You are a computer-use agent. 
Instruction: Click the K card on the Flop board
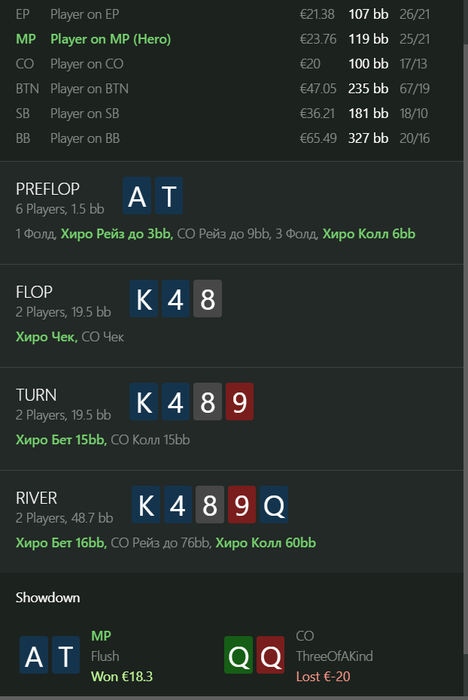point(144,299)
